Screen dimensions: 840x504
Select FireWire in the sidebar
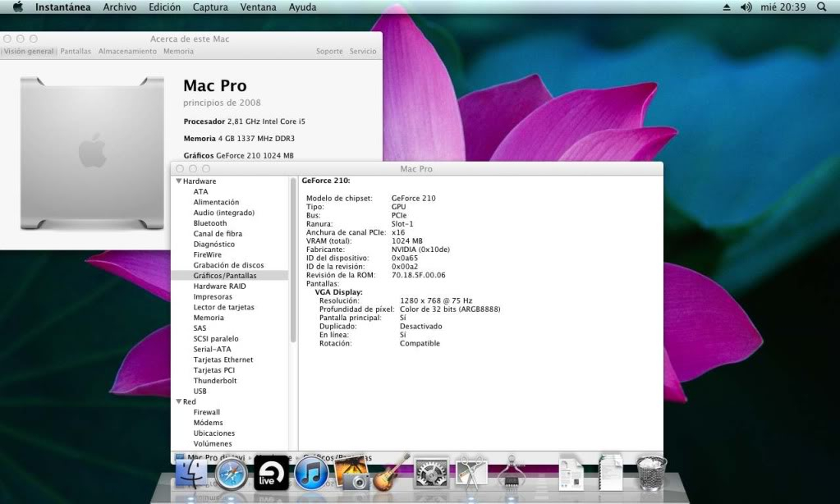click(207, 254)
